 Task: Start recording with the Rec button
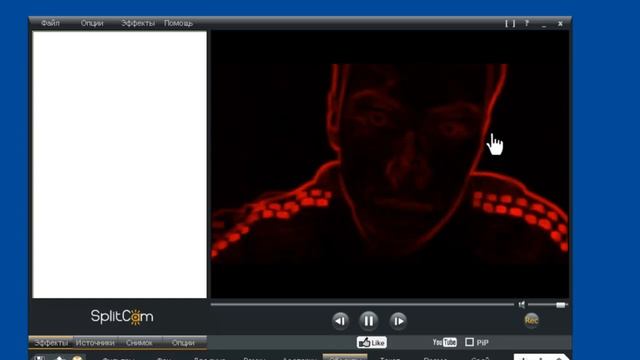click(x=531, y=320)
